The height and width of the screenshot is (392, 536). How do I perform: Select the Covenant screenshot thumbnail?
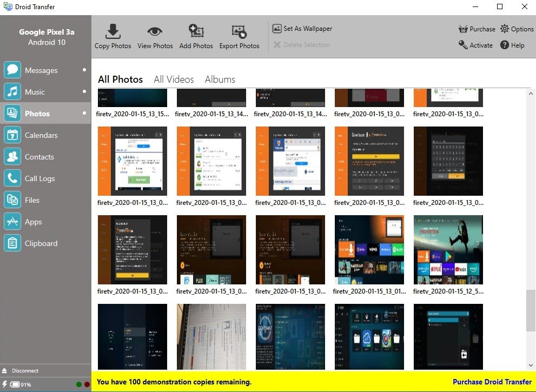(x=290, y=337)
